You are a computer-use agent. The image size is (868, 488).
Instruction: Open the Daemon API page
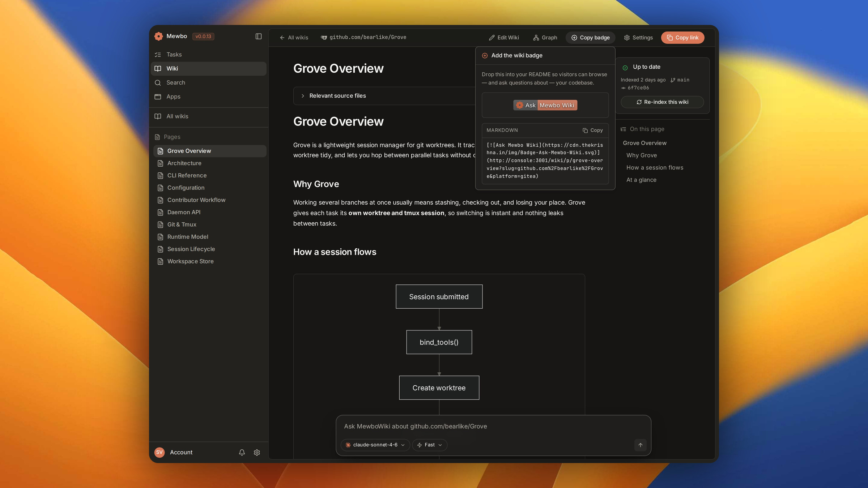210,213
